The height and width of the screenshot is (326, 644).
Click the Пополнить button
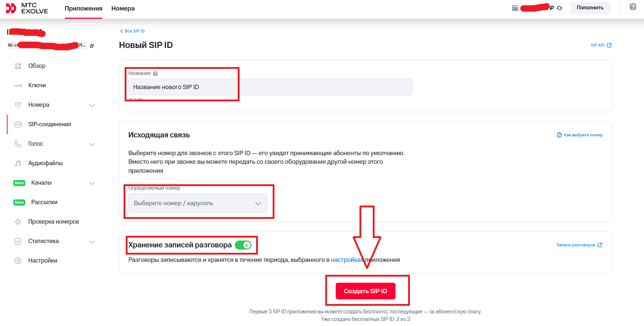point(590,8)
